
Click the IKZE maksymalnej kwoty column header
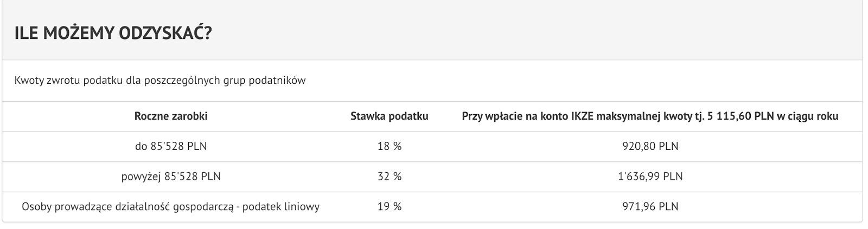tap(650, 116)
